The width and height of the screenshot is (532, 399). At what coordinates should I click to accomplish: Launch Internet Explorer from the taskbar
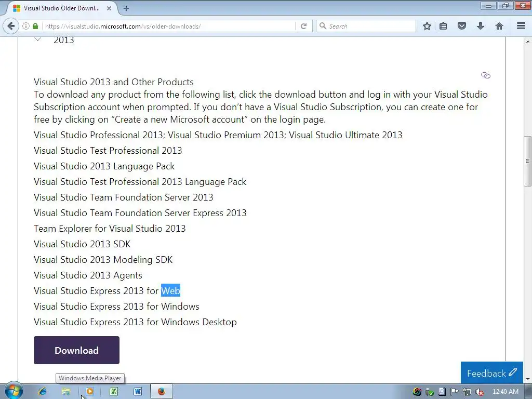pyautogui.click(x=43, y=392)
